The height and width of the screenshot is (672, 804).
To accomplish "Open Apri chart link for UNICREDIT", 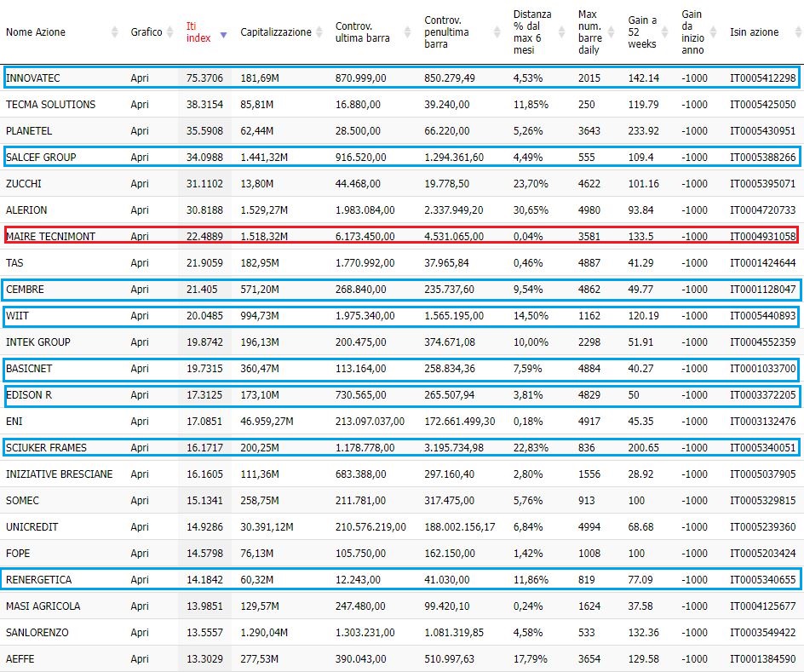I will pyautogui.click(x=140, y=527).
